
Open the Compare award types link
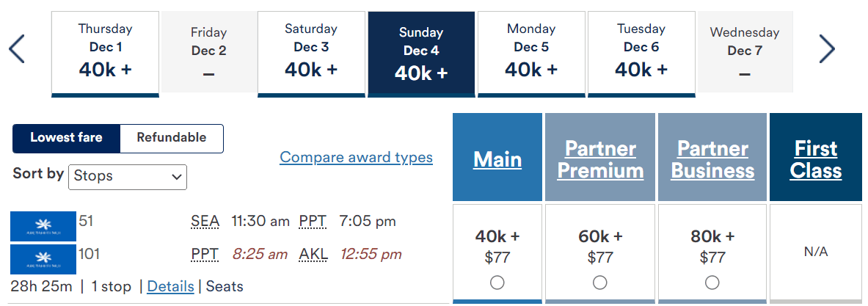coord(356,157)
